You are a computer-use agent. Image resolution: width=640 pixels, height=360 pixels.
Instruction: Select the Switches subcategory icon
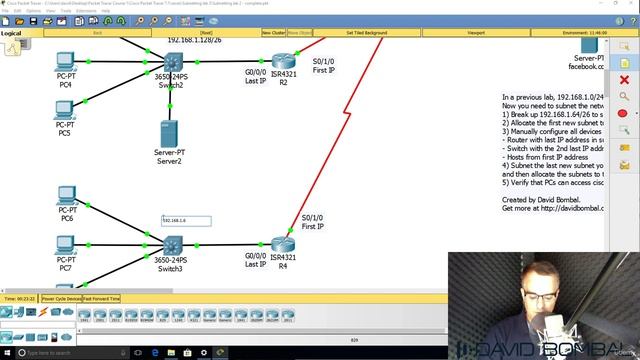pyautogui.click(x=18, y=338)
